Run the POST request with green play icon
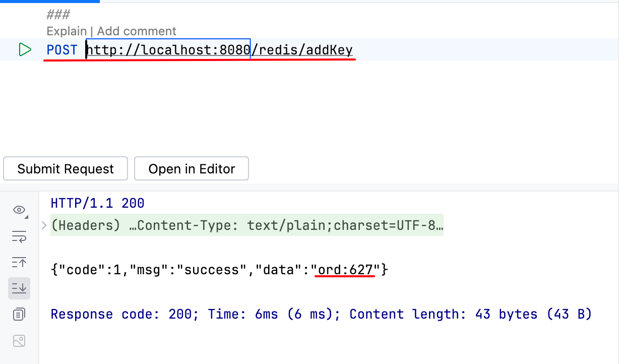Image resolution: width=619 pixels, height=364 pixels. [x=25, y=50]
